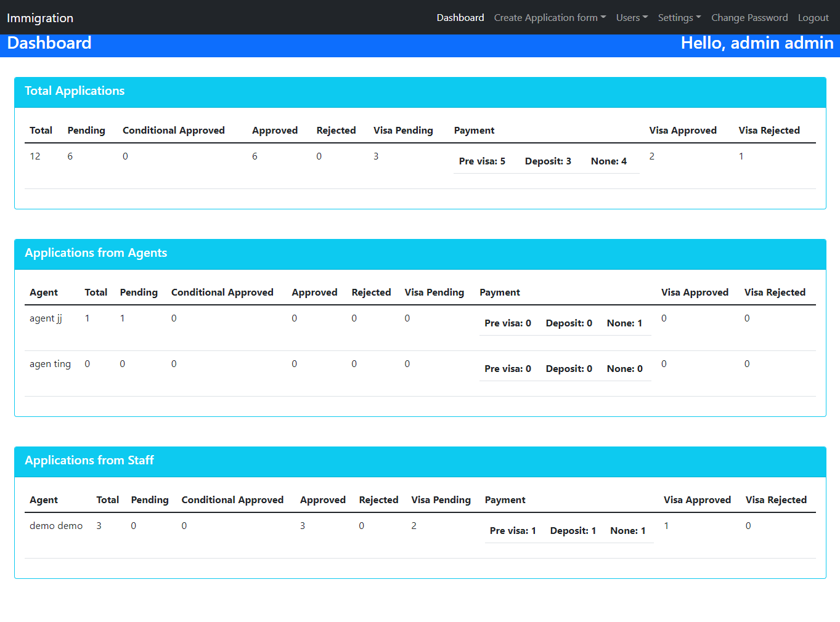
Task: Select the agen ting row name
Action: [51, 364]
